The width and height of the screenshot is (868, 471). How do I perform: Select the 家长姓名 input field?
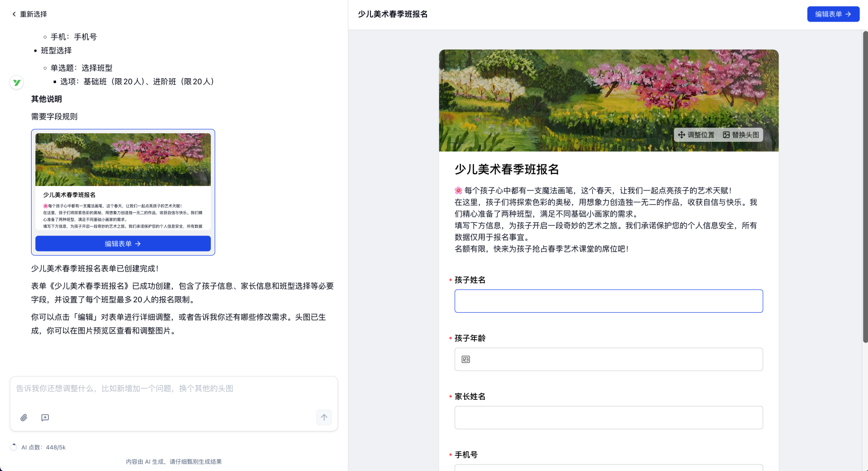(608, 418)
